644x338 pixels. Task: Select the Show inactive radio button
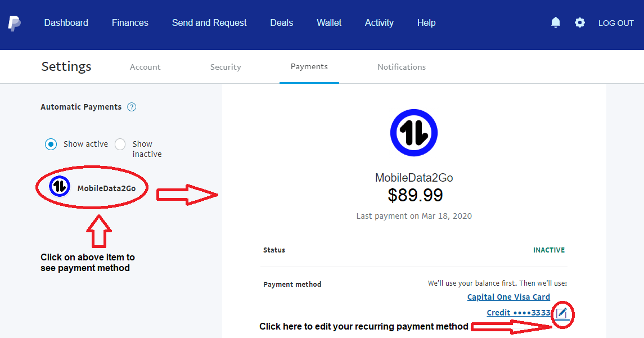coord(120,144)
